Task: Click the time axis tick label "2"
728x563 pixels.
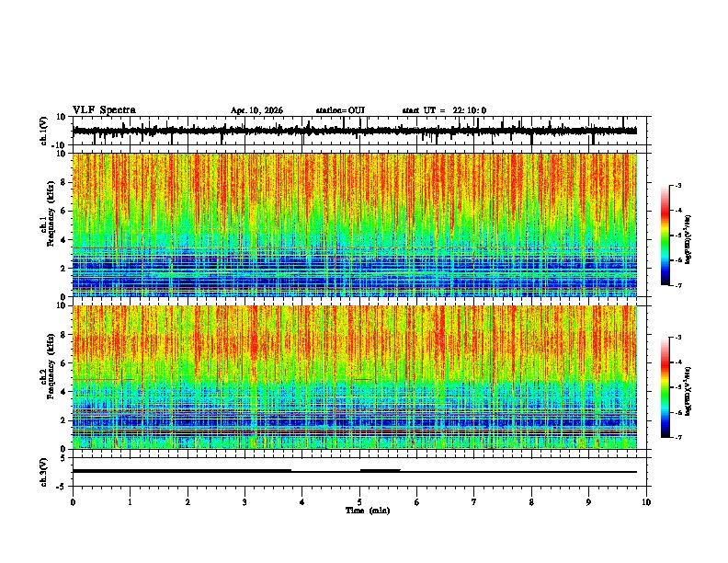Action: coord(188,502)
